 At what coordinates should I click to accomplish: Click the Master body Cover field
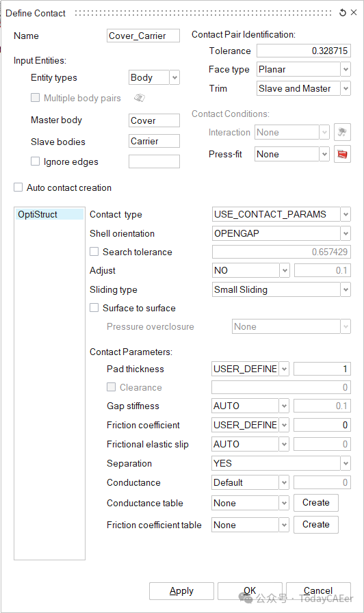[154, 120]
